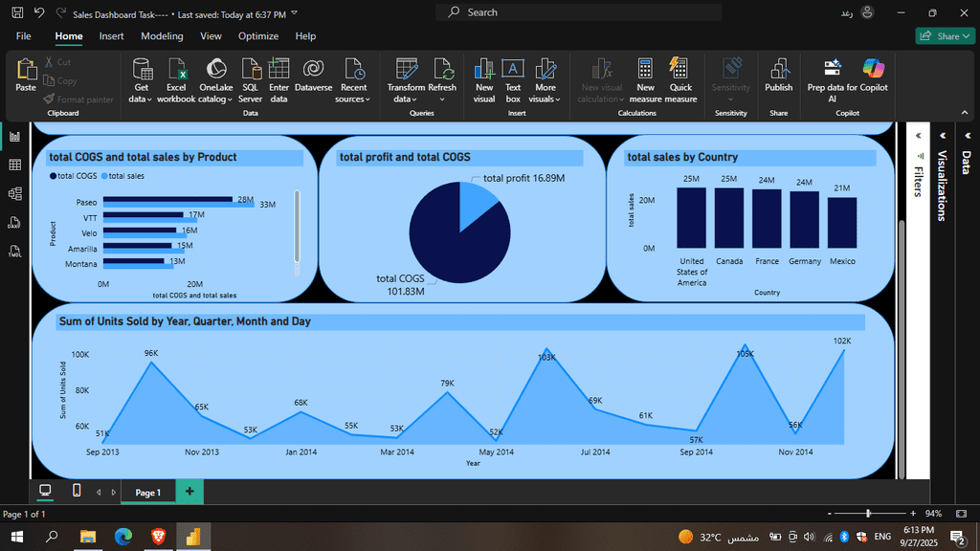Viewport: 980px width, 551px height.
Task: Select the Page 1 tab
Action: point(147,492)
